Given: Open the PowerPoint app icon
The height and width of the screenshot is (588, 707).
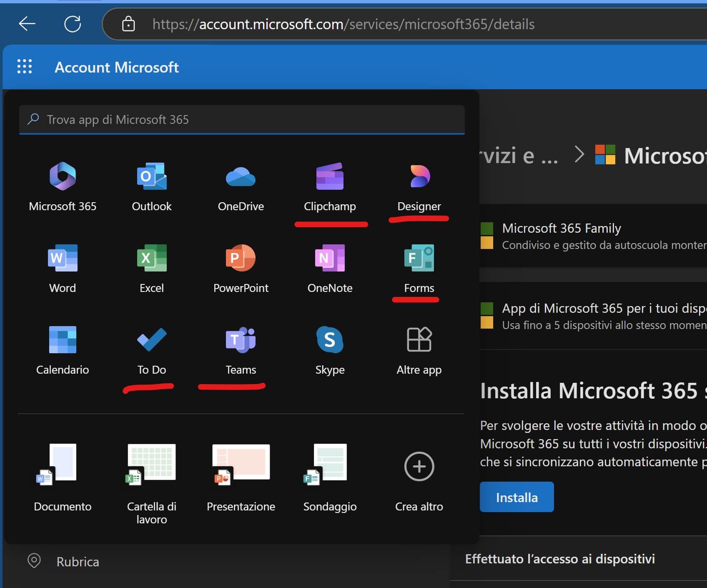Looking at the screenshot, I should pyautogui.click(x=241, y=258).
